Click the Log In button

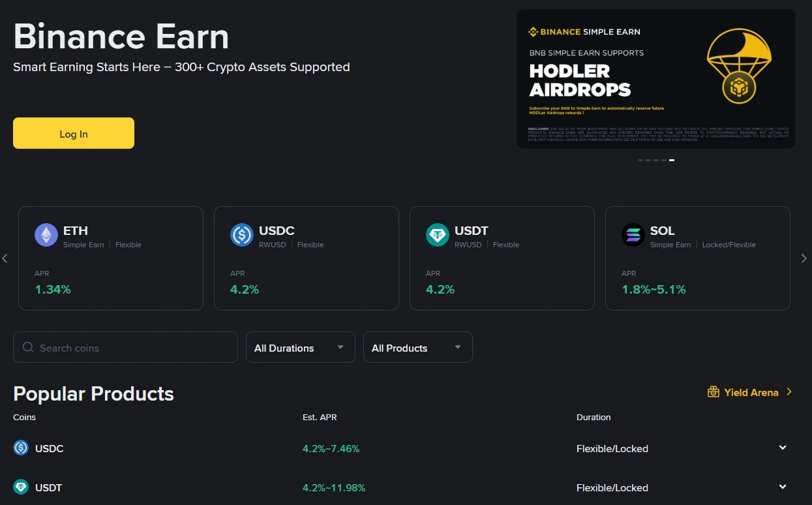tap(73, 133)
